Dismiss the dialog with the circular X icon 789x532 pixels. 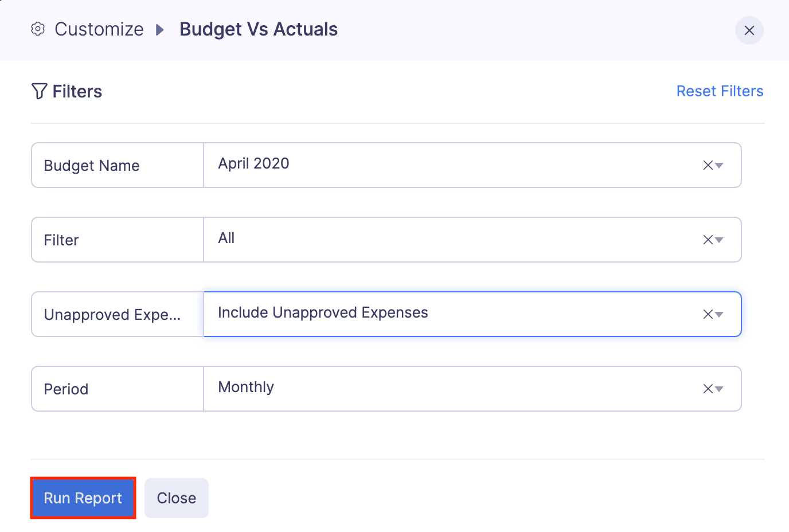click(749, 30)
